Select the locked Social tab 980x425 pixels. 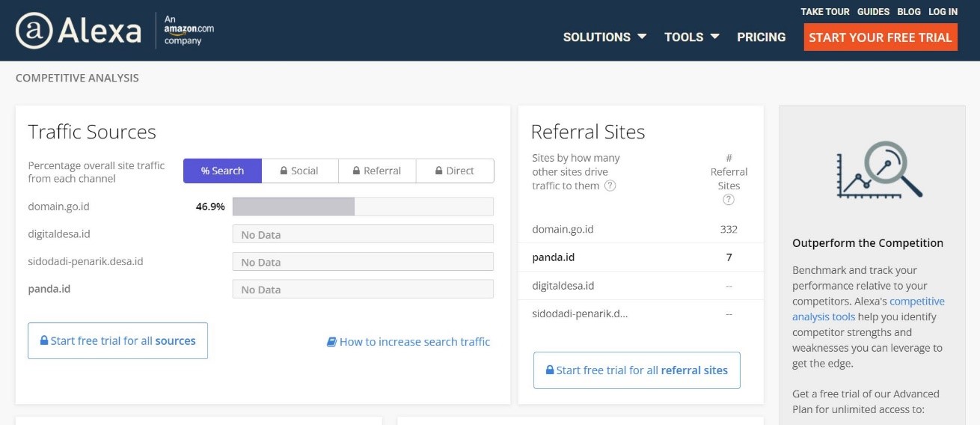tap(299, 171)
